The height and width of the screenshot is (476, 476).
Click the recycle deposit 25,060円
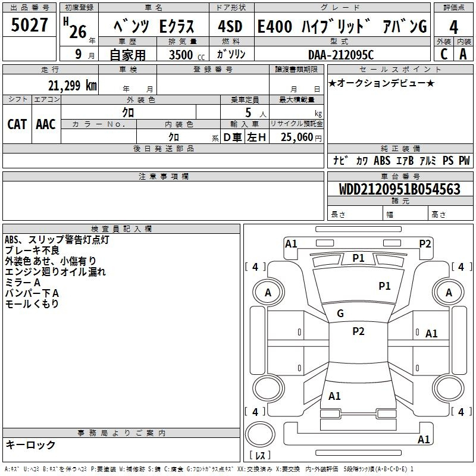(x=301, y=137)
